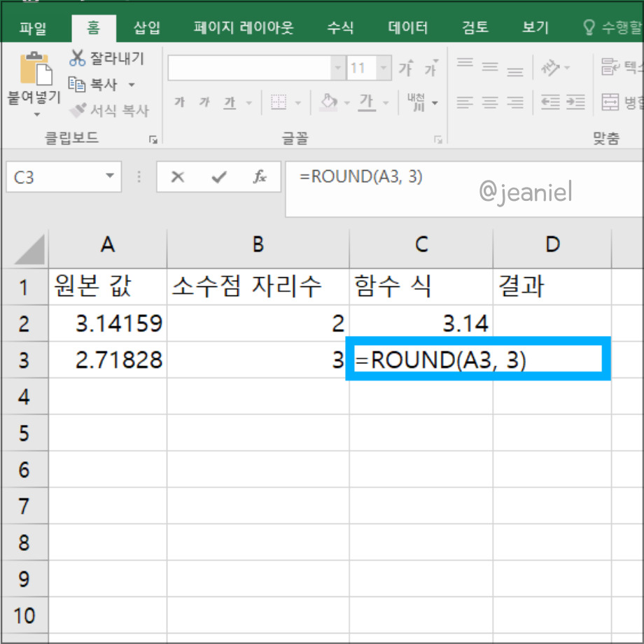Open the font size dropdown

click(x=383, y=66)
